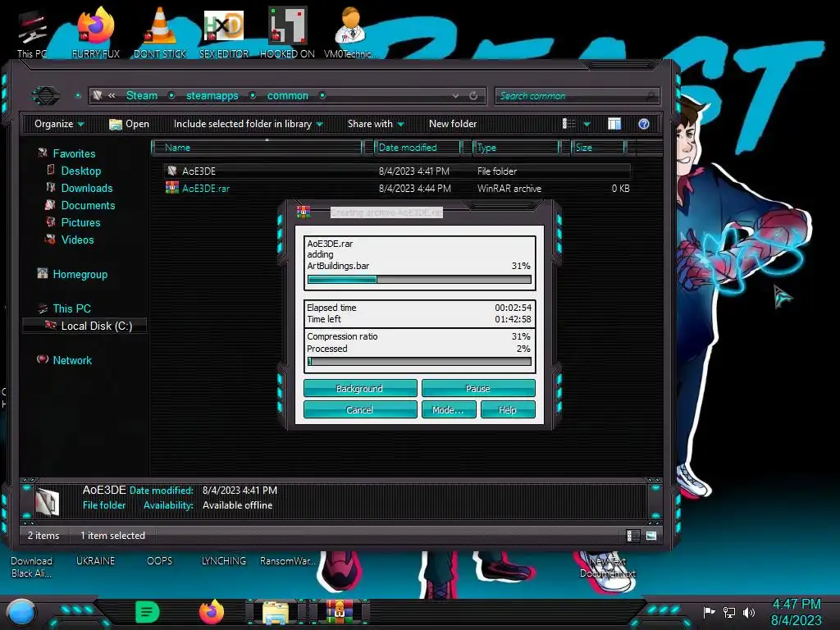Open Explorer help question mark icon
The height and width of the screenshot is (630, 840).
644,124
